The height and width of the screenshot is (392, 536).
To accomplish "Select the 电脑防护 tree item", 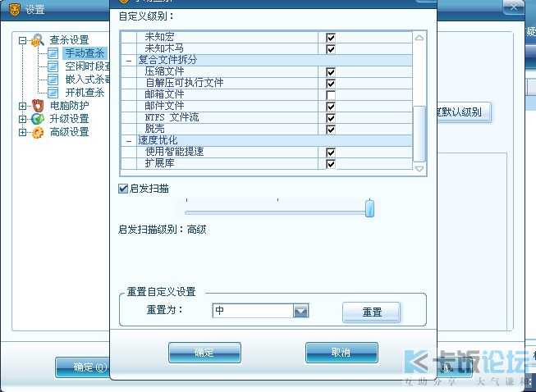I will coord(70,106).
